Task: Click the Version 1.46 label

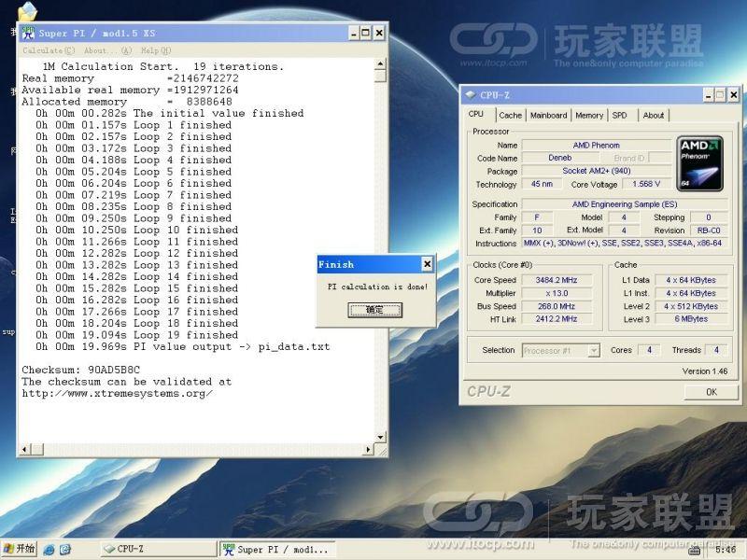Action: [705, 371]
